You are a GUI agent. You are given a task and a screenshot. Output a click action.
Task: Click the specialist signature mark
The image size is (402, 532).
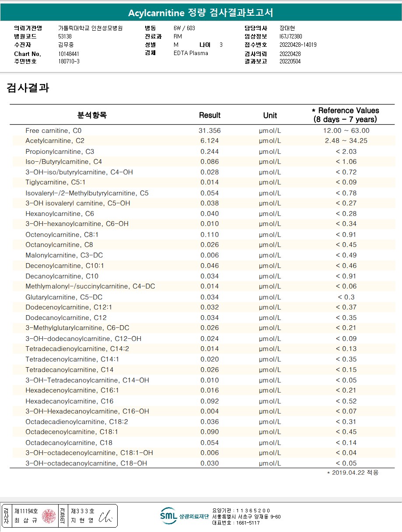click(105, 517)
